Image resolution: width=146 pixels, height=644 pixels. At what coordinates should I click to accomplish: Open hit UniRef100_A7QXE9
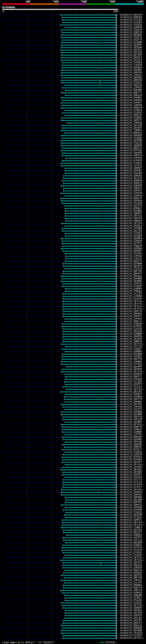(x=131, y=22)
